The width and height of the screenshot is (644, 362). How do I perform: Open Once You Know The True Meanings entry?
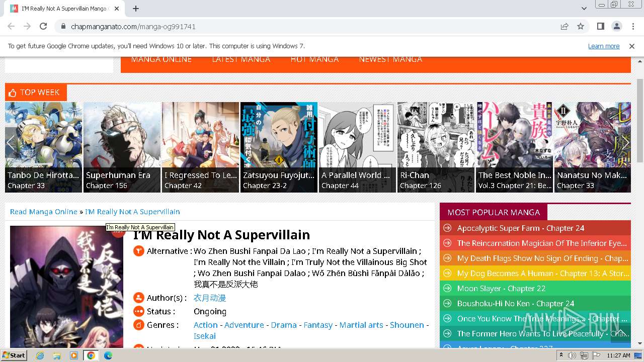point(535,319)
